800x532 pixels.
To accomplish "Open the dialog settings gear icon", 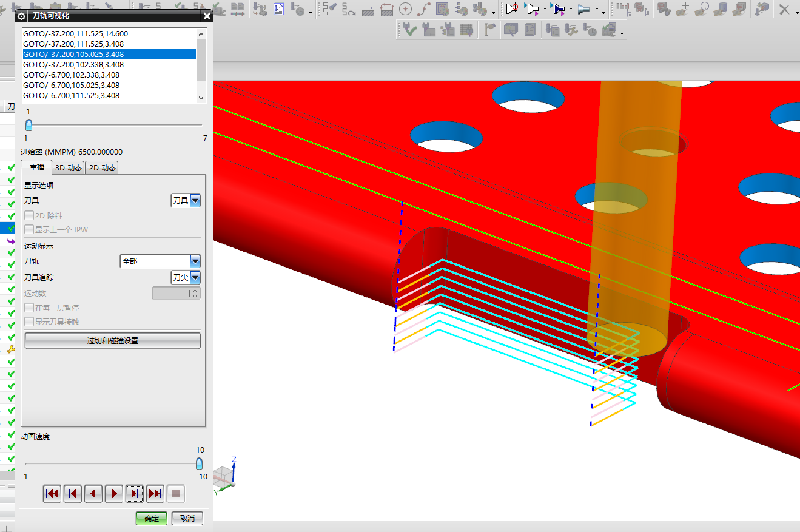I will coord(22,16).
